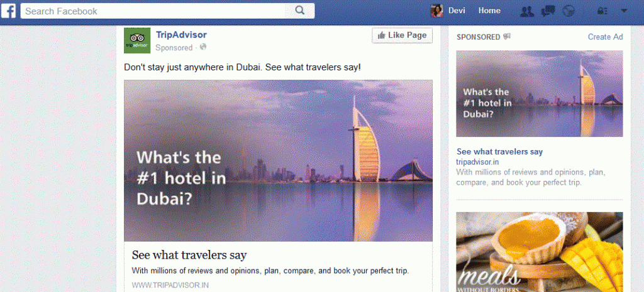
Task: Click the TripAdvisor owl logo thumbnail
Action: point(137,40)
